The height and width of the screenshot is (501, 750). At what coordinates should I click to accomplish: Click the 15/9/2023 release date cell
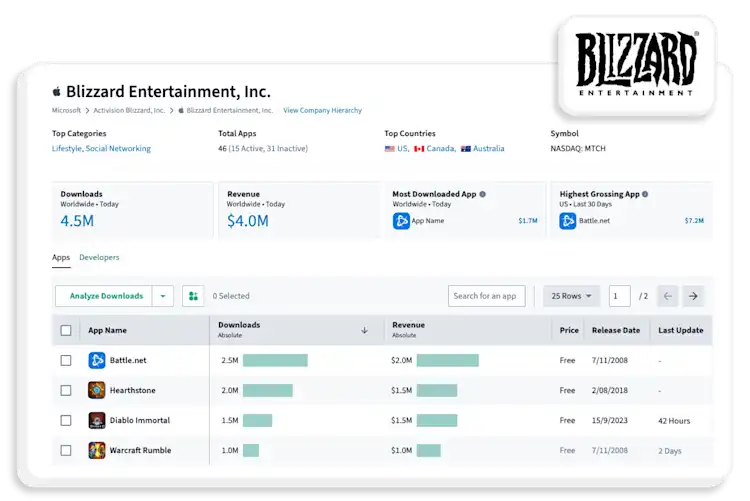pyautogui.click(x=609, y=421)
